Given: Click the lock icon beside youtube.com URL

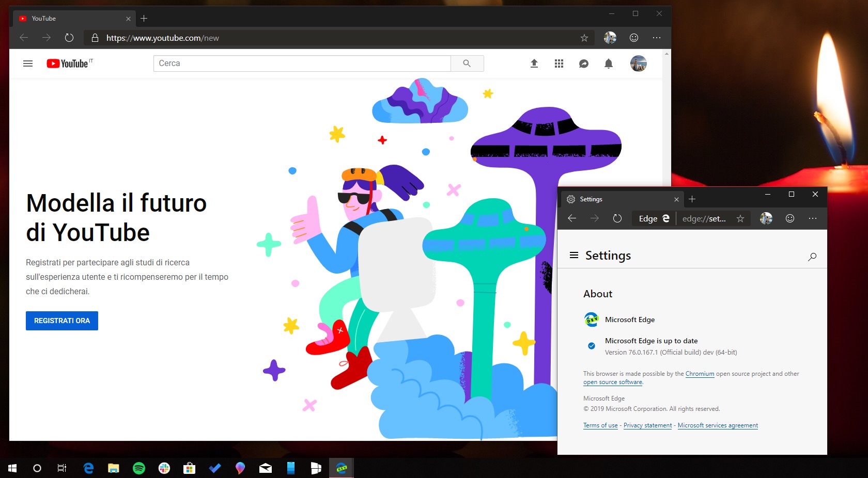Looking at the screenshot, I should (x=95, y=38).
